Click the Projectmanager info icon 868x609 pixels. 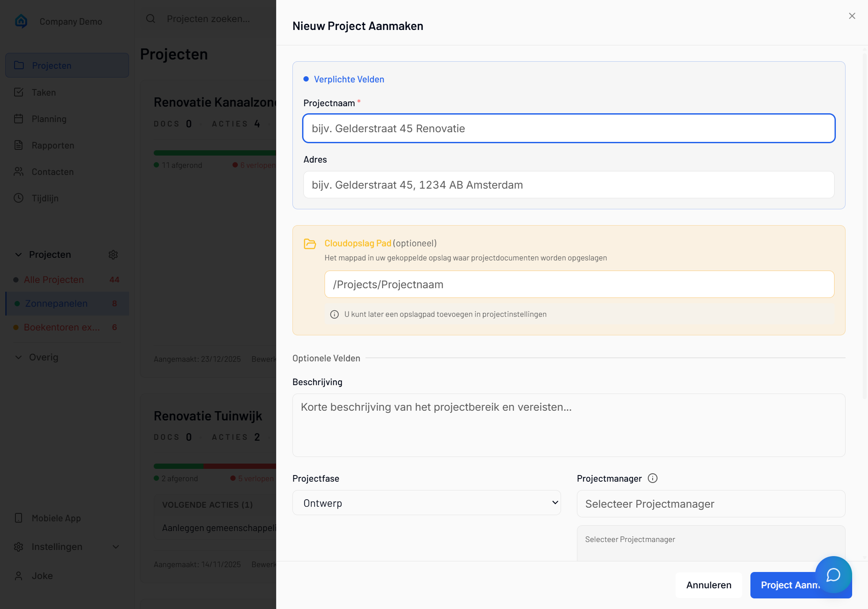[x=653, y=478]
